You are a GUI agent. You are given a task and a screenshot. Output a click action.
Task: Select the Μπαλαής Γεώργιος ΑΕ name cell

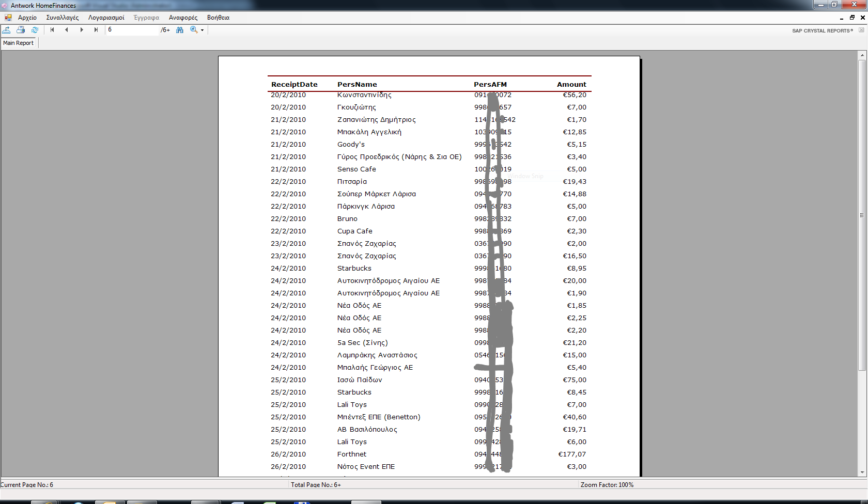coord(375,368)
